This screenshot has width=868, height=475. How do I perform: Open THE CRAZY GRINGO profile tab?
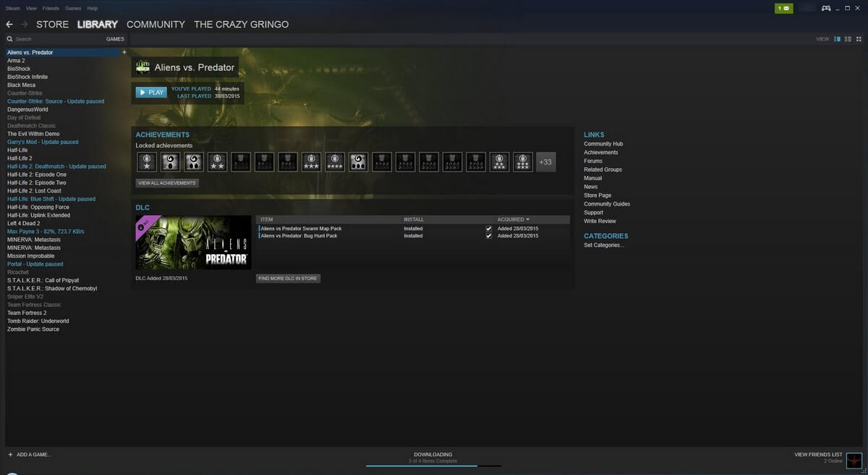[x=241, y=25]
